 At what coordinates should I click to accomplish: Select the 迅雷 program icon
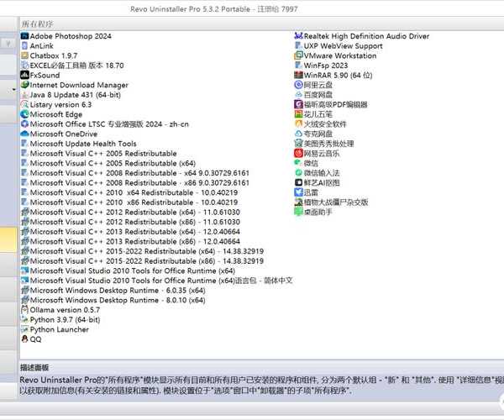pos(298,192)
